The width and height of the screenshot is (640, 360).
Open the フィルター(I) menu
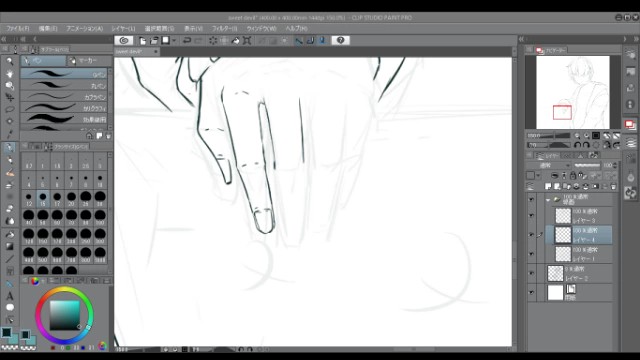point(224,29)
